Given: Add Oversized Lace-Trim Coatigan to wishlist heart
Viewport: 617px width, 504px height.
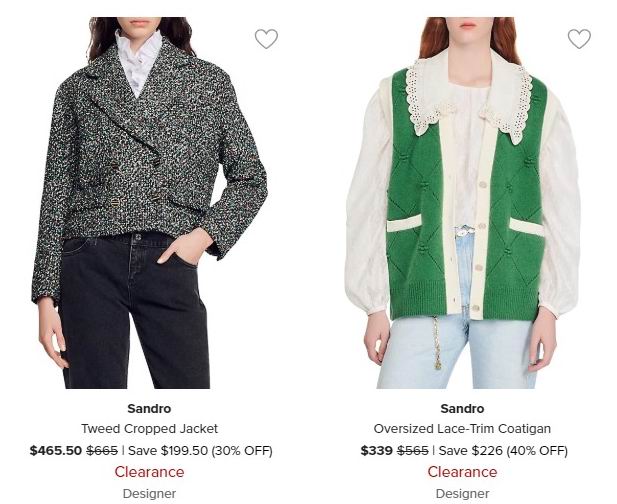Looking at the screenshot, I should (579, 39).
